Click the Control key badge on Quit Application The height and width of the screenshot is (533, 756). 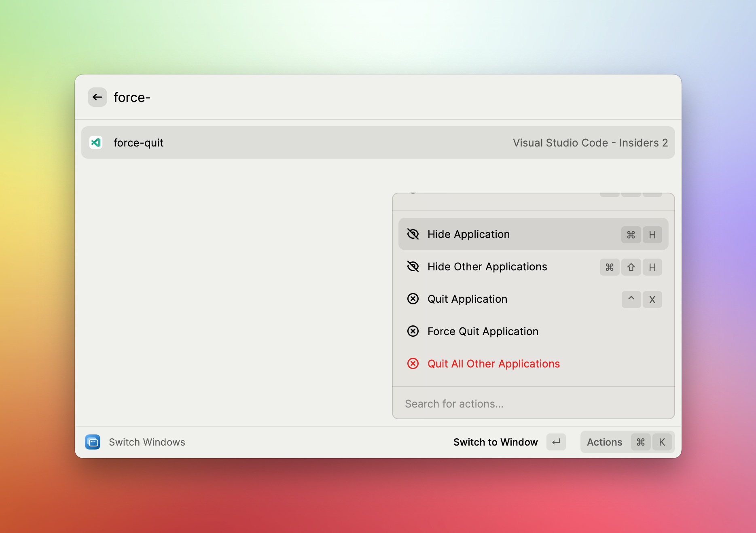point(631,299)
